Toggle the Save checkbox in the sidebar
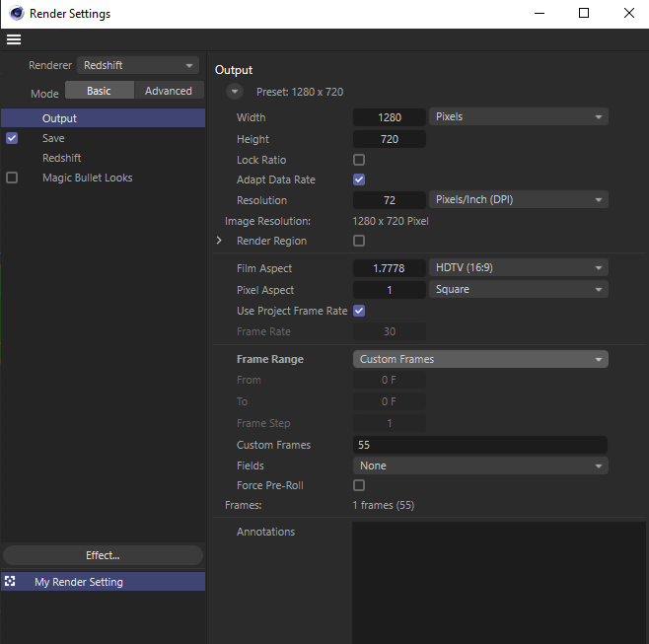Image resolution: width=649 pixels, height=644 pixels. click(12, 138)
